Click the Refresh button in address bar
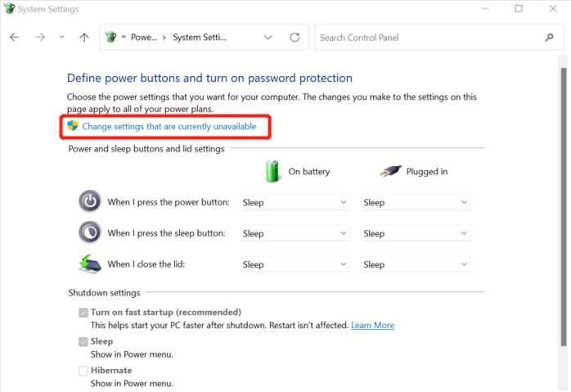The height and width of the screenshot is (392, 571). click(x=297, y=38)
